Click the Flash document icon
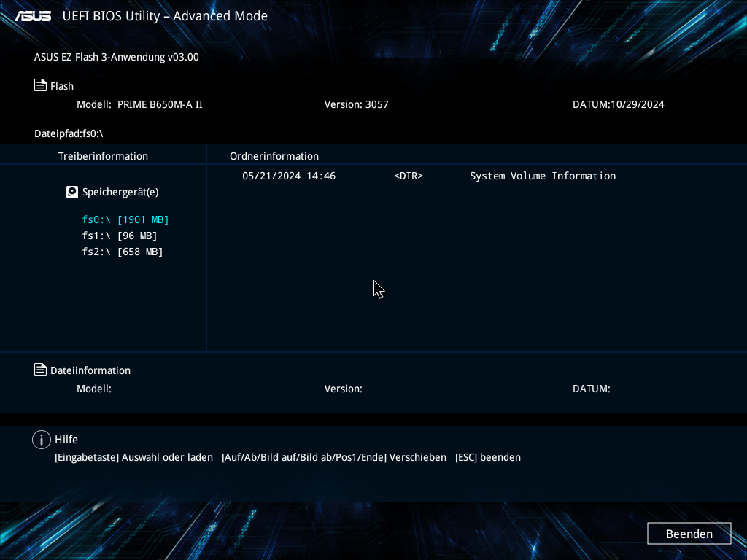 [41, 85]
